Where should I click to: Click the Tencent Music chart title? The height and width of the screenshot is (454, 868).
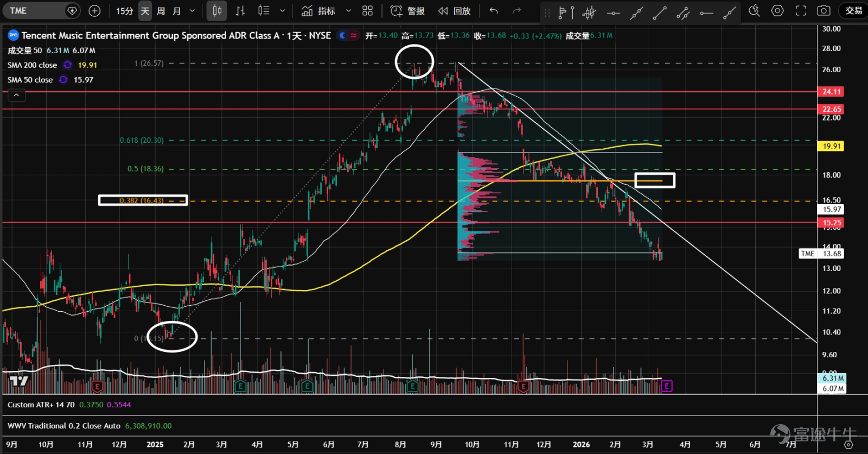[176, 35]
